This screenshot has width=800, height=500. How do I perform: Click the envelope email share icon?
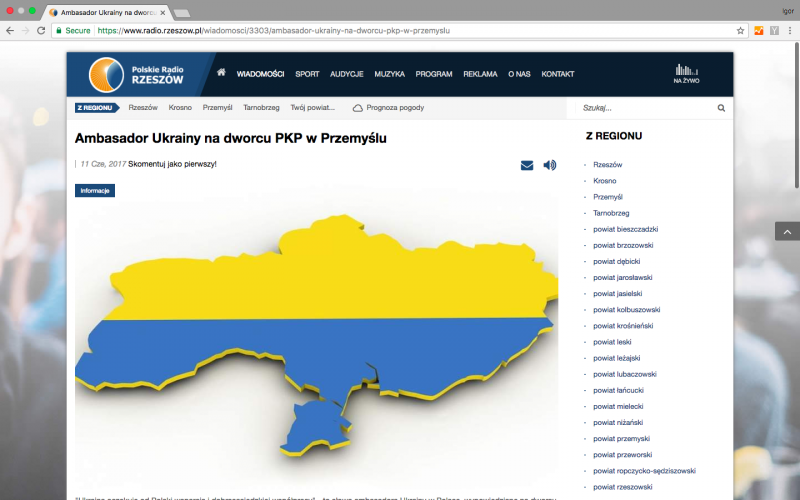tap(527, 165)
